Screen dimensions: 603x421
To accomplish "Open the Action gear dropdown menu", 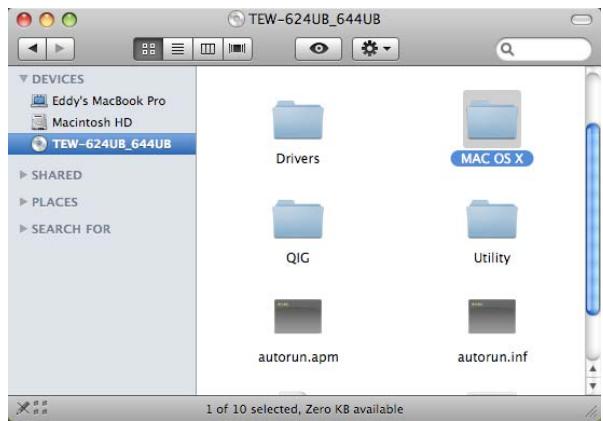I will coord(375,49).
